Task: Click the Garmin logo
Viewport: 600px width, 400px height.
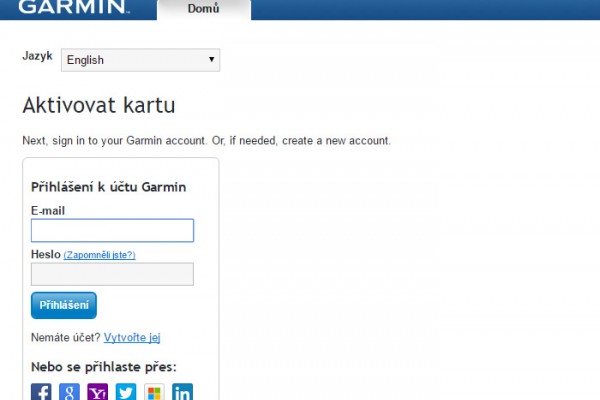Action: pos(73,7)
